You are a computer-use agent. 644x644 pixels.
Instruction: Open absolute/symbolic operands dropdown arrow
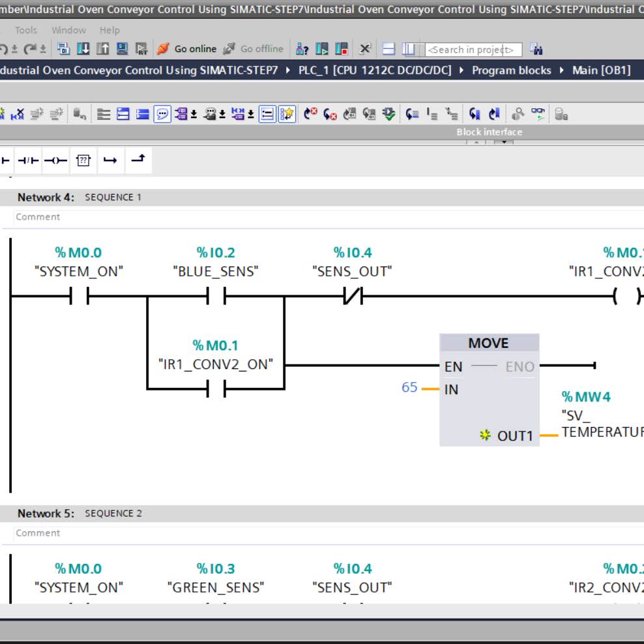(x=194, y=114)
